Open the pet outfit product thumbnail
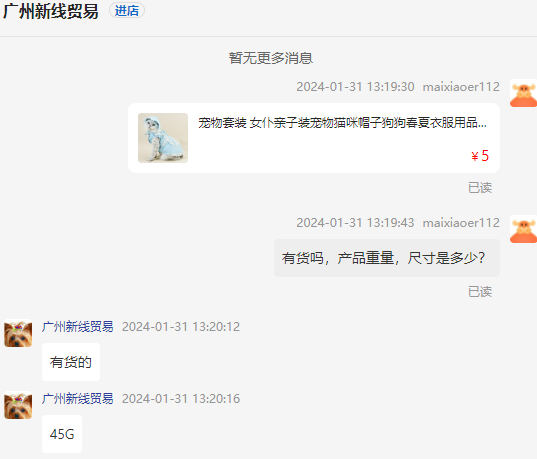The width and height of the screenshot is (537, 459). [163, 138]
